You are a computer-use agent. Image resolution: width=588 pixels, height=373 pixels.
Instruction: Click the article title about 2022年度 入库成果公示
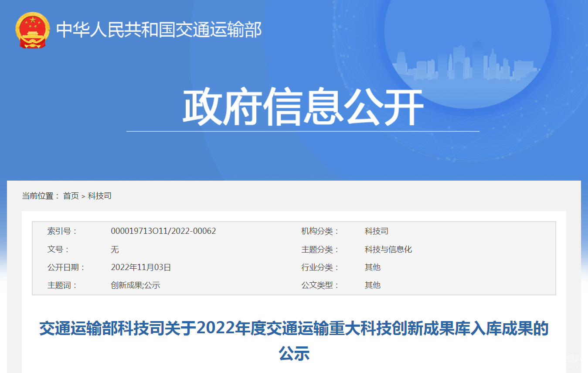pos(294,341)
